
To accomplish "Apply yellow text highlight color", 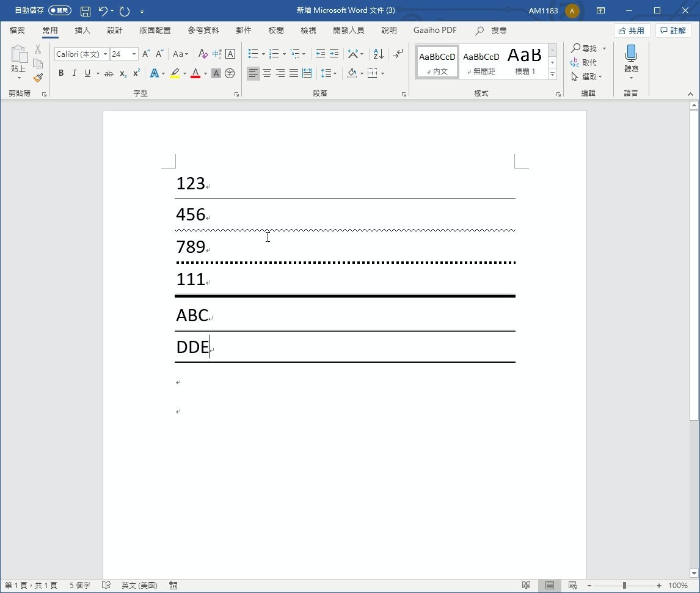I will pos(175,73).
